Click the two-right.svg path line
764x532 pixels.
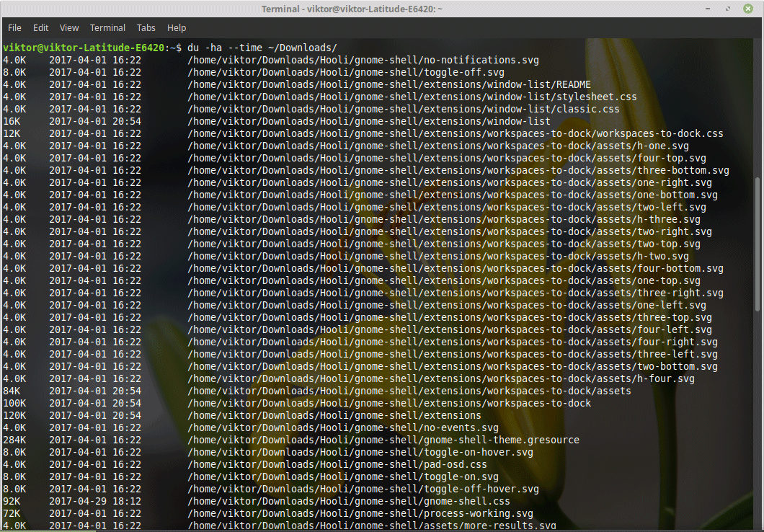click(x=450, y=231)
